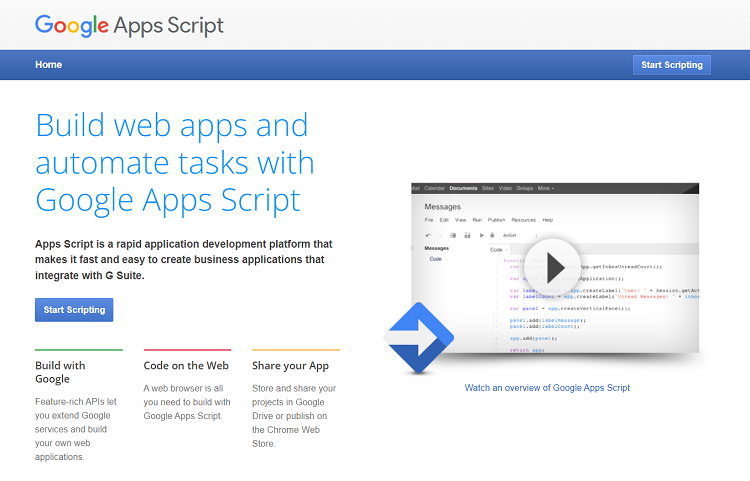Open the Watch an overview of Google Apps Script link
This screenshot has width=750, height=481.
(547, 388)
